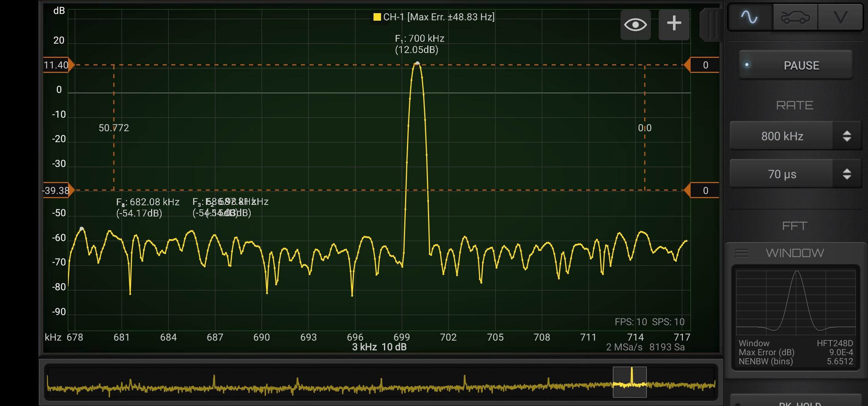Image resolution: width=868 pixels, height=406 pixels.
Task: Open the 800 kHz rate selector
Action: coord(782,136)
